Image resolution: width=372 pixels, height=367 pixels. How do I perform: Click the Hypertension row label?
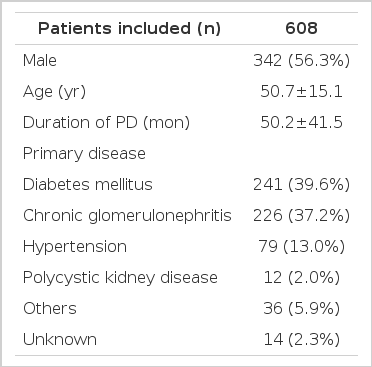click(x=75, y=247)
